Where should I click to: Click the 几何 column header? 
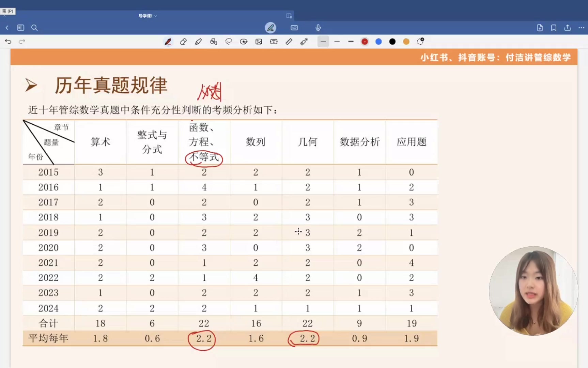click(x=308, y=142)
